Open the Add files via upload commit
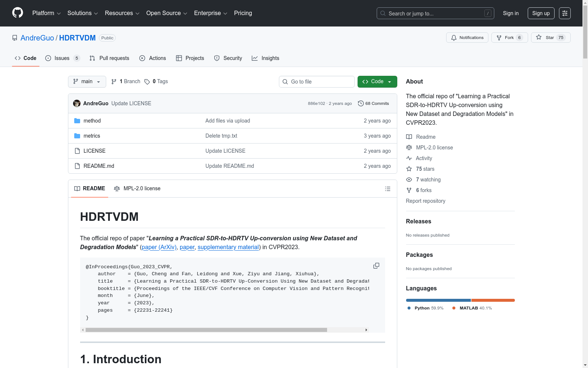The image size is (588, 368). (227, 121)
